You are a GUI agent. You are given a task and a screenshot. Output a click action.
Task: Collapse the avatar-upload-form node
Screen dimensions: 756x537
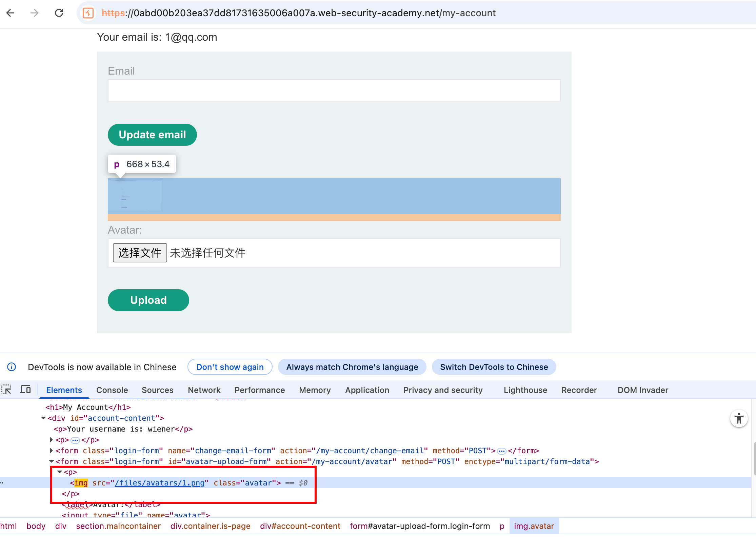52,461
